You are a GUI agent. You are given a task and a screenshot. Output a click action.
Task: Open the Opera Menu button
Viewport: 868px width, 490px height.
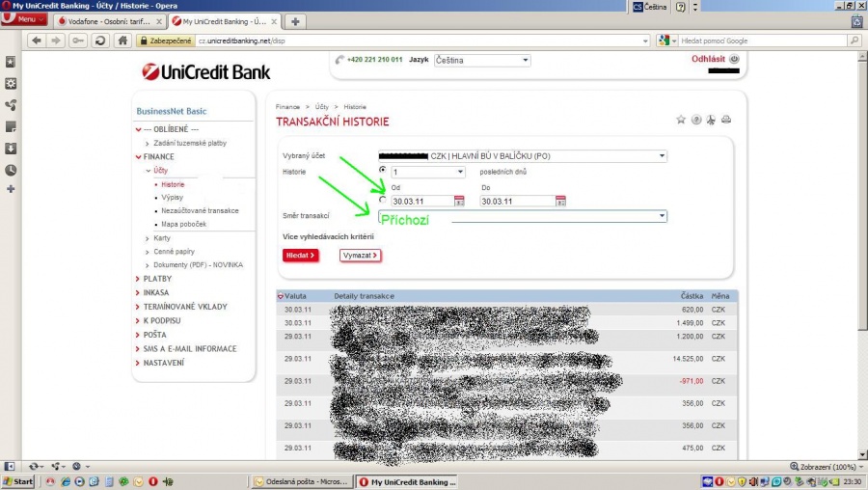click(x=24, y=19)
